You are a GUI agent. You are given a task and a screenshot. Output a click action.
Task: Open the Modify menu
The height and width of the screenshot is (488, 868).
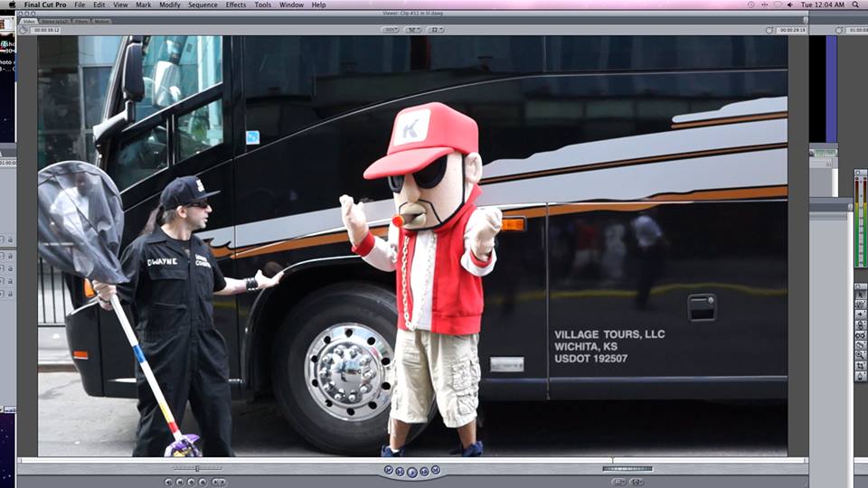[x=170, y=5]
